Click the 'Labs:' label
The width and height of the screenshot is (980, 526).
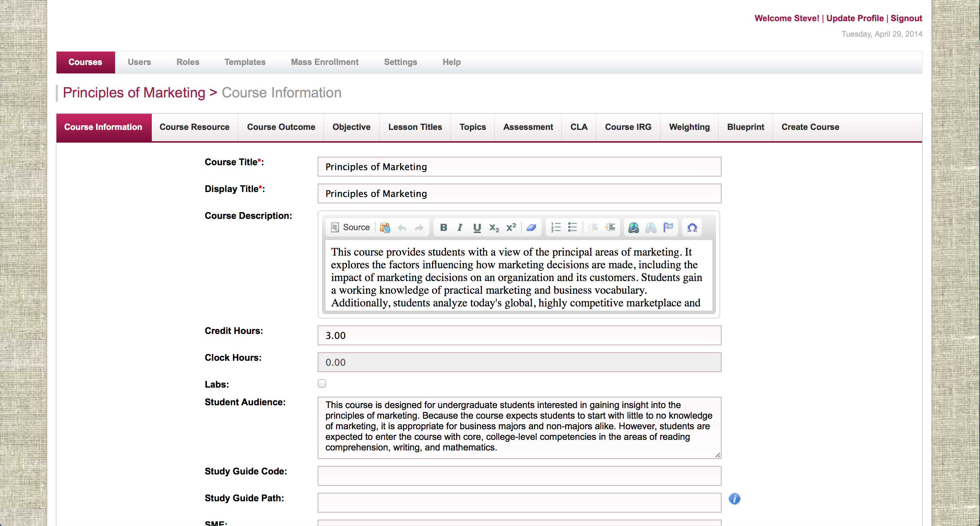217,384
